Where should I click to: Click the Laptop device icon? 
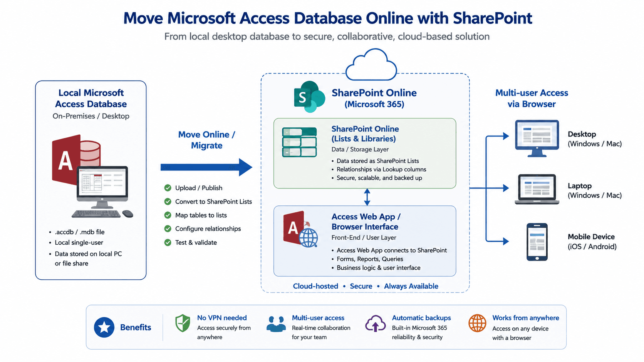[x=537, y=189]
